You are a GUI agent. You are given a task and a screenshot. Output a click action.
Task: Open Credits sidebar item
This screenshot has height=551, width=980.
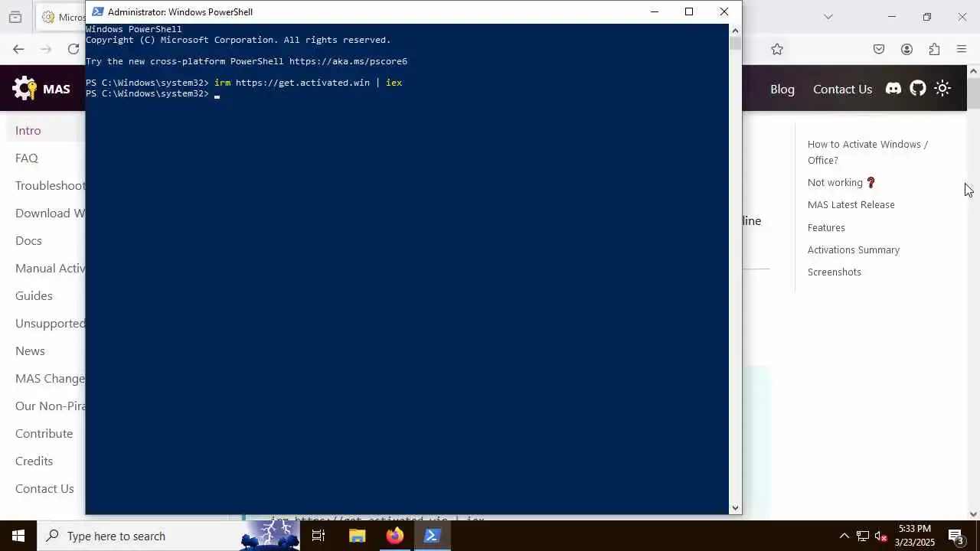34,461
